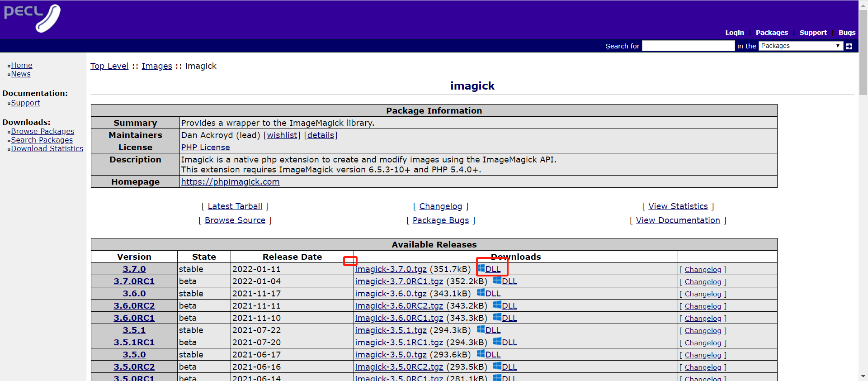Click the Windows icon in the 3.7.0 row
This screenshot has height=381, width=868.
point(481,268)
